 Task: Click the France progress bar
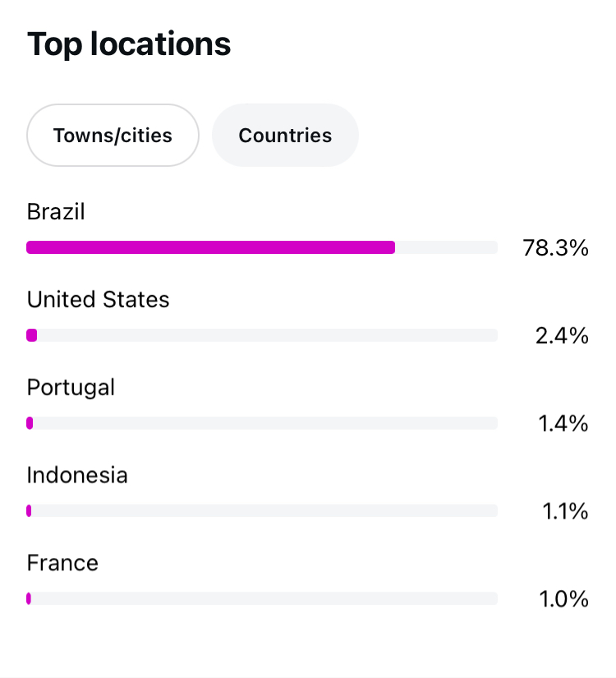262,598
